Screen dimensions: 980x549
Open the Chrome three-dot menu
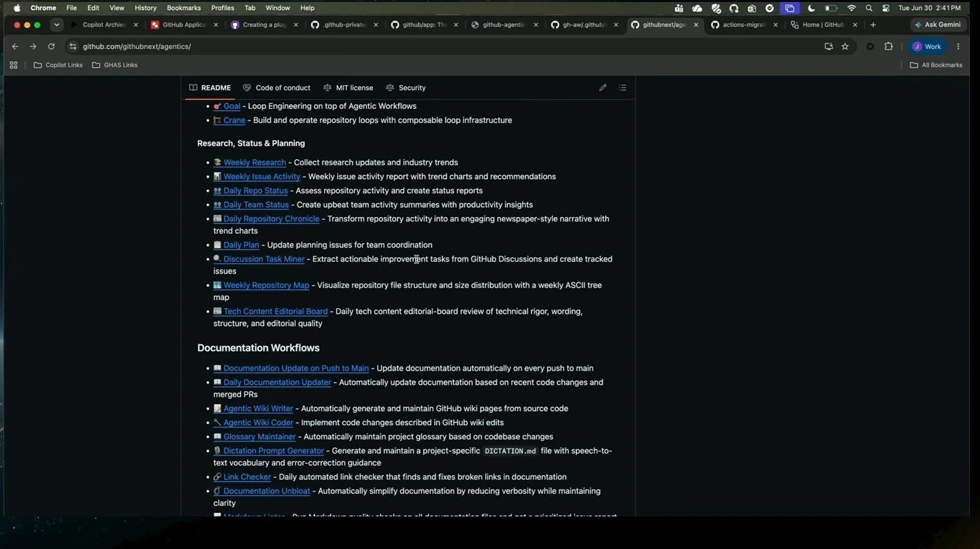tap(958, 46)
